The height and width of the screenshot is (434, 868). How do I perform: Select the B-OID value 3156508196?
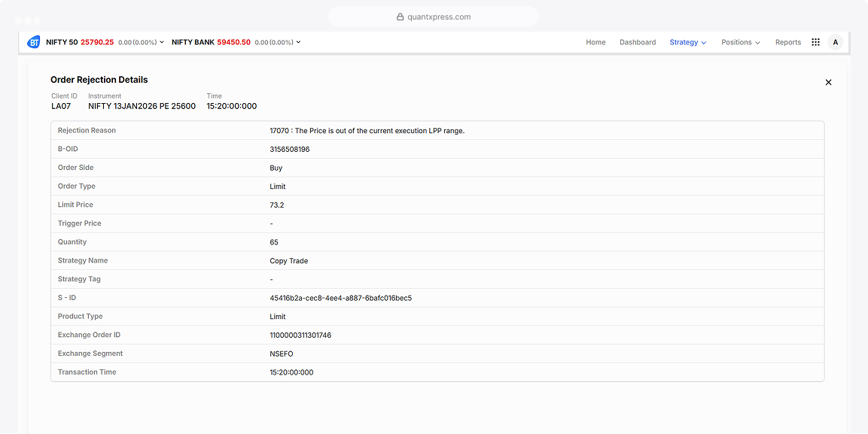pos(290,149)
